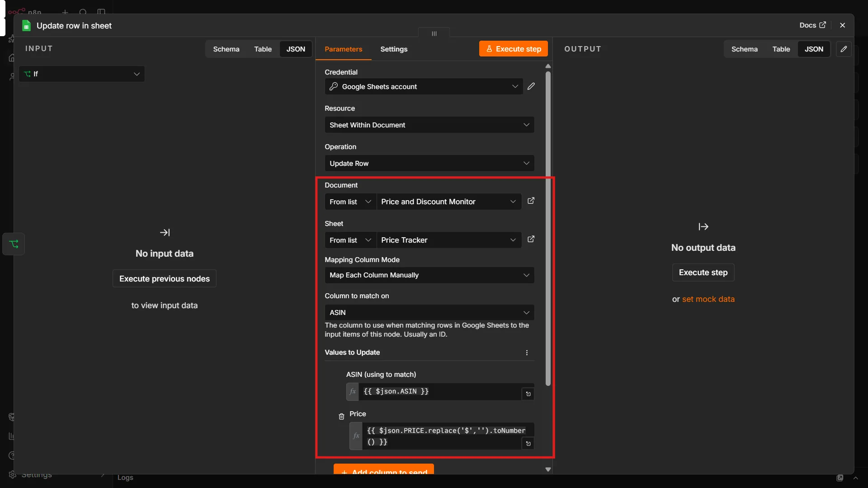Click Add column to send button
868x488 pixels.
[384, 469]
